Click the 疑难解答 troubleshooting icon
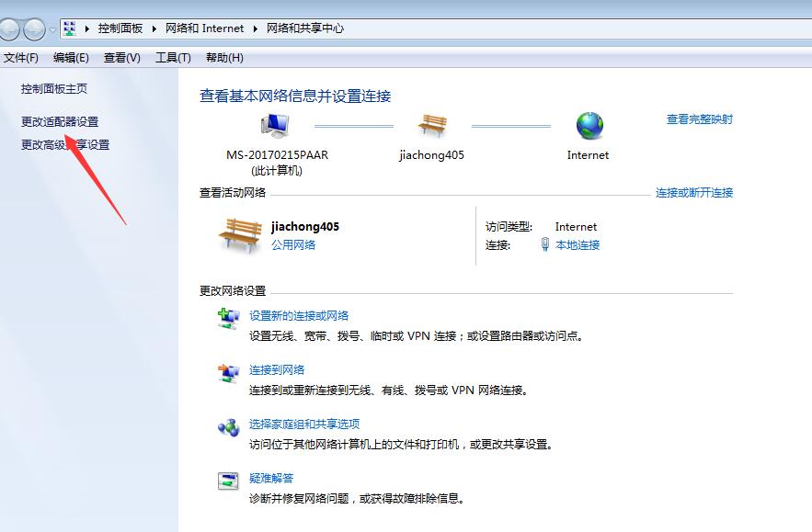The image size is (812, 532). [227, 480]
